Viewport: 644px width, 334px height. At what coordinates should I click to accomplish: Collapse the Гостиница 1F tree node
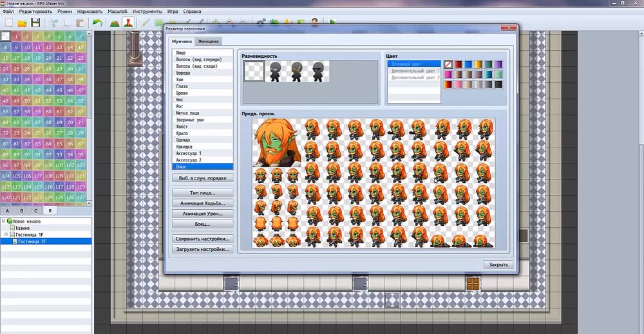pos(6,235)
